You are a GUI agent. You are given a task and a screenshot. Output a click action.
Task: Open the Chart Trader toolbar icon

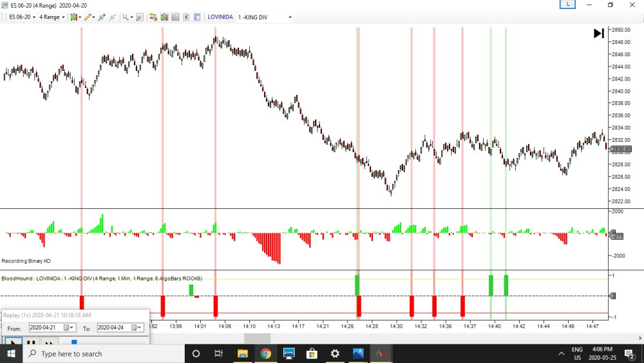click(153, 17)
